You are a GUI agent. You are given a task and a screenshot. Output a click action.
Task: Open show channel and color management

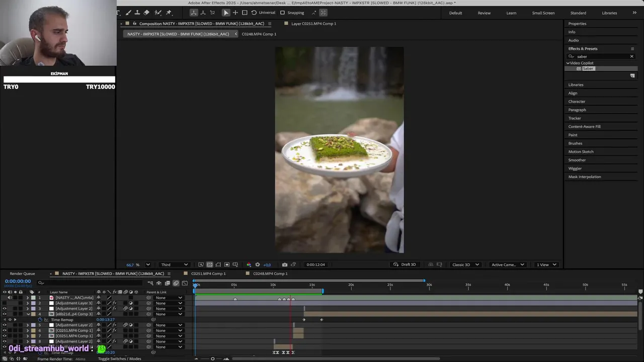(x=249, y=264)
